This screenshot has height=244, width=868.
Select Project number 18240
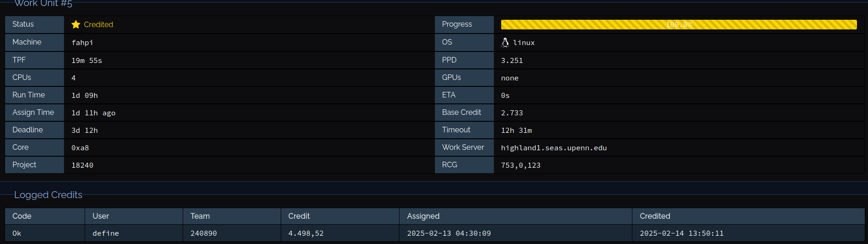(x=82, y=165)
